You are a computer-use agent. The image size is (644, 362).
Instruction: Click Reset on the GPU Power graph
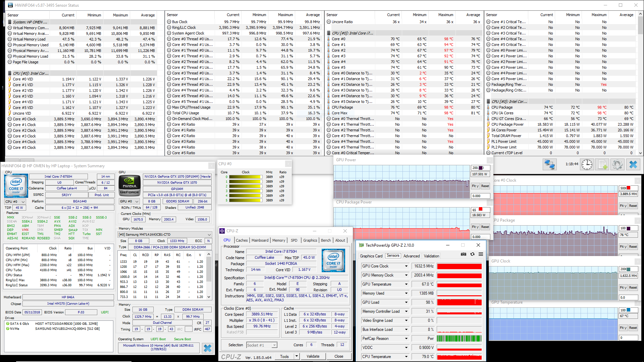coord(485,186)
